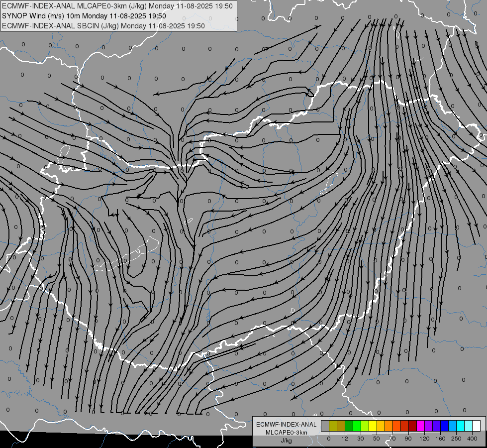The width and height of the screenshot is (487, 448).
Task: Click the 250 tick label under colorbar
Action: (456, 439)
